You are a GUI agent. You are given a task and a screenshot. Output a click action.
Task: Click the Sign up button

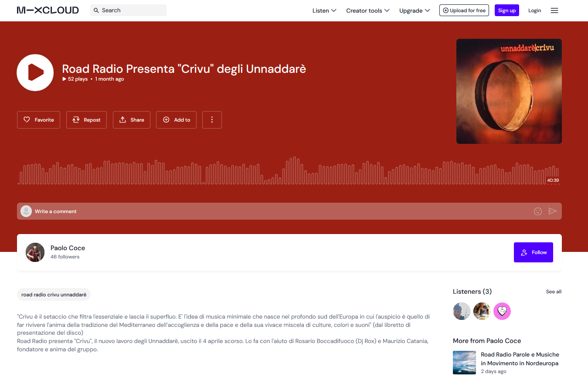(x=507, y=10)
